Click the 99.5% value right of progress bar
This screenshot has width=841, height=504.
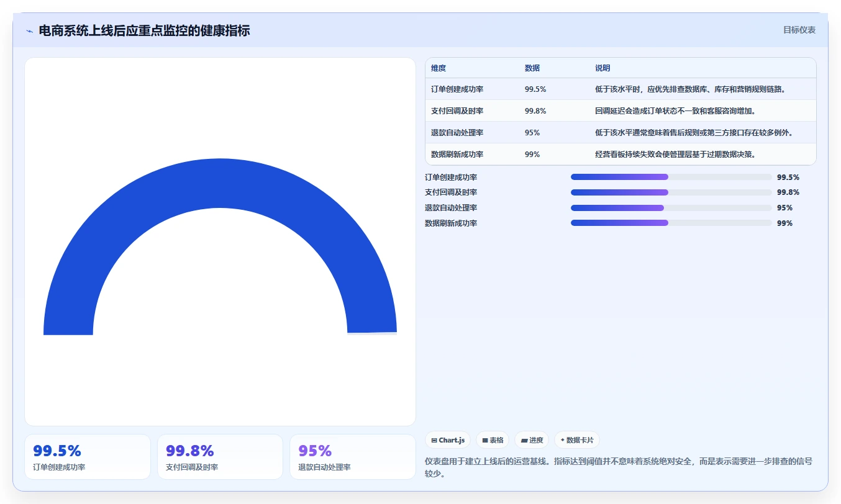[x=788, y=178]
